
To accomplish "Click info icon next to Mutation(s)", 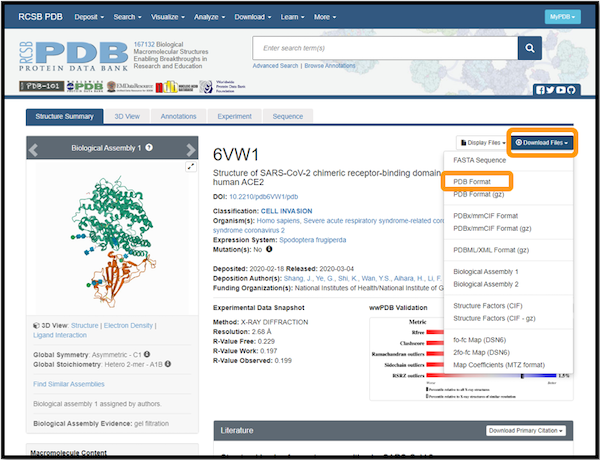I will click(269, 249).
